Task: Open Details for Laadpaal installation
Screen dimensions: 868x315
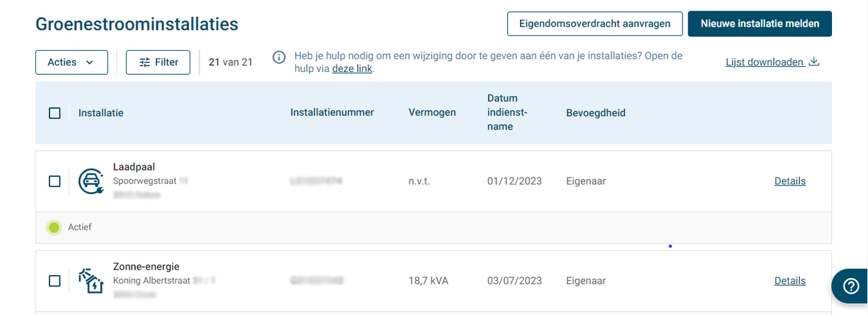Action: click(x=790, y=182)
